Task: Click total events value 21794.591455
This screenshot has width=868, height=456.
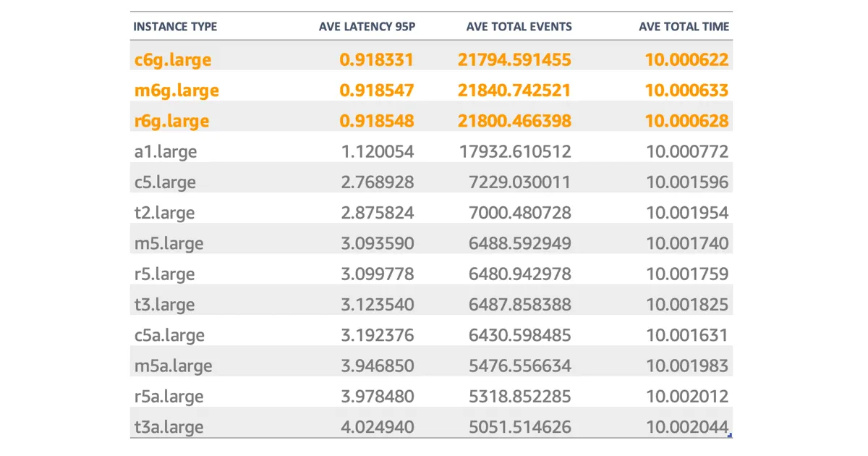Action: pos(514,59)
